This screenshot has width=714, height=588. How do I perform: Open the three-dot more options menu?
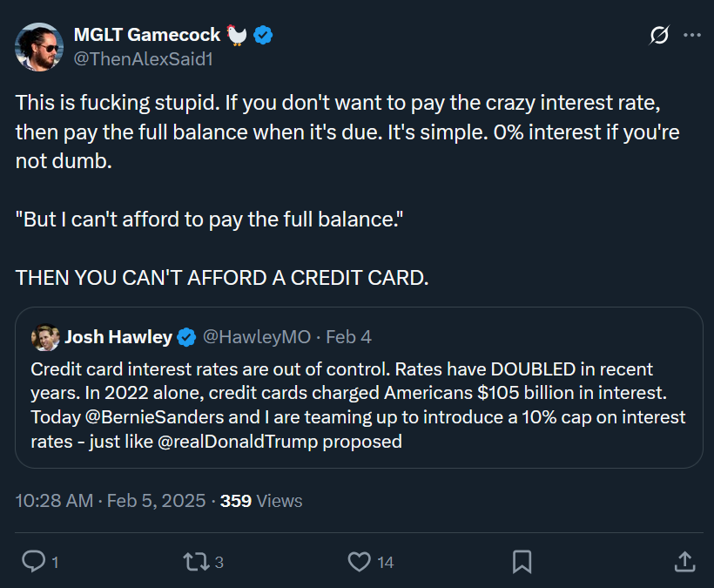point(692,35)
